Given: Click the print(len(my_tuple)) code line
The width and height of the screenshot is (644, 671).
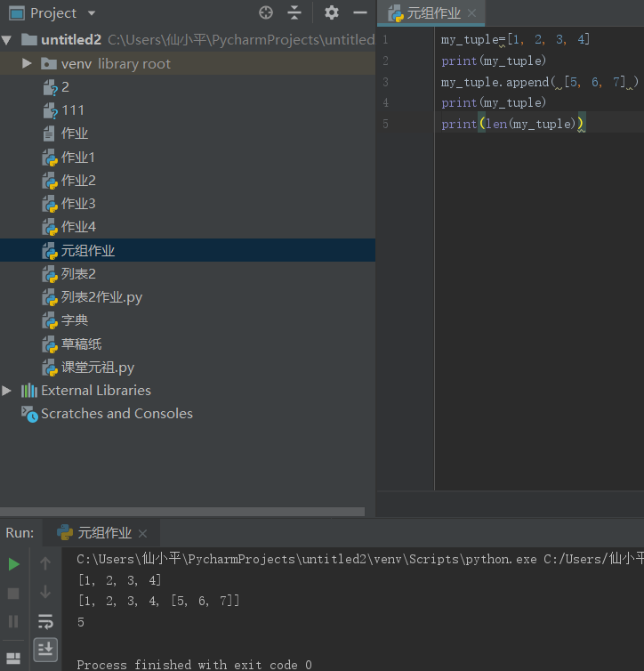Looking at the screenshot, I should [512, 124].
